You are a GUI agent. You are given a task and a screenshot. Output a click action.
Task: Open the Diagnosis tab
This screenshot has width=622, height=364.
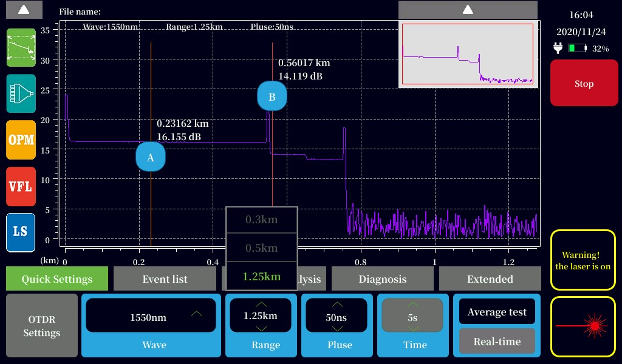coord(383,278)
